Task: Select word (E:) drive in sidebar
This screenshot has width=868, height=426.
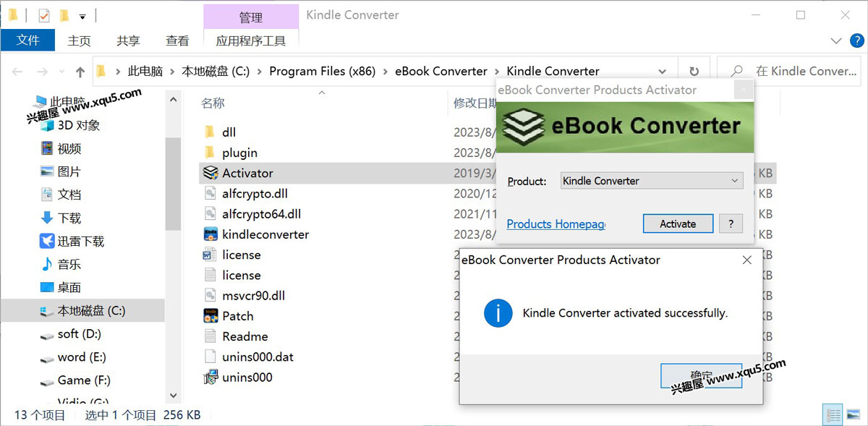Action: [82, 357]
